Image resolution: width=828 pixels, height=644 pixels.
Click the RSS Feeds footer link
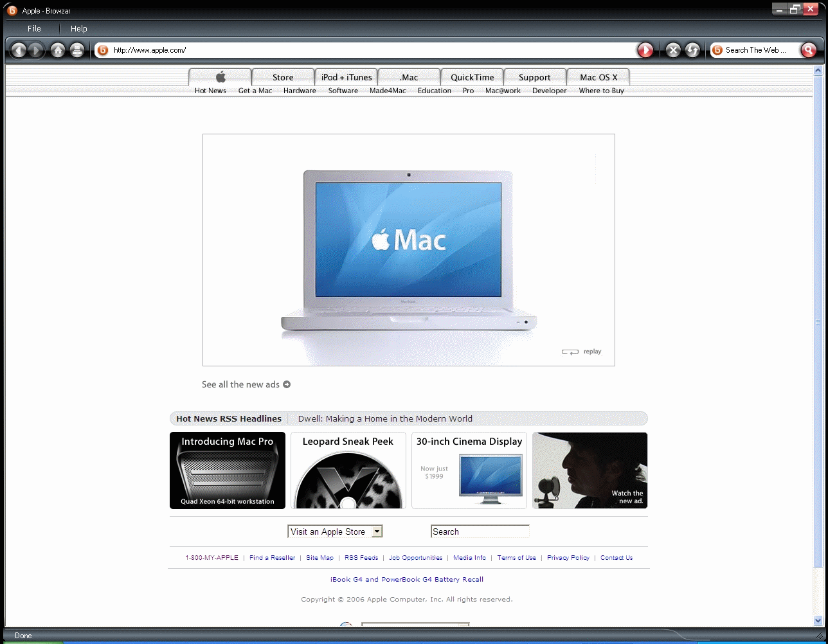click(x=361, y=558)
